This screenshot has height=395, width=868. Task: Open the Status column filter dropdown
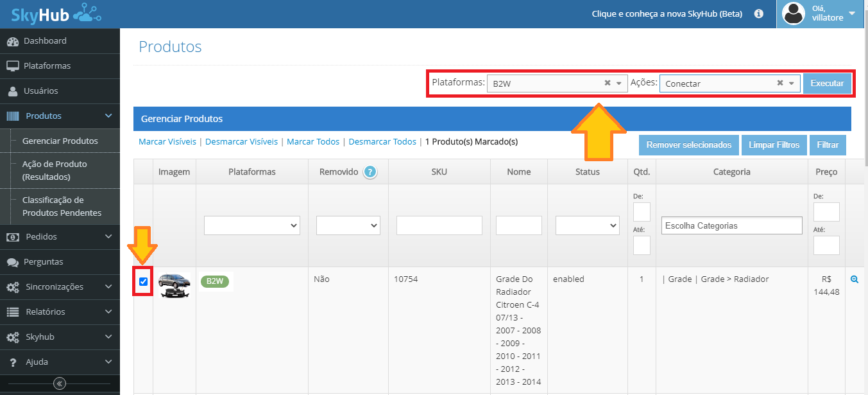[x=587, y=225]
